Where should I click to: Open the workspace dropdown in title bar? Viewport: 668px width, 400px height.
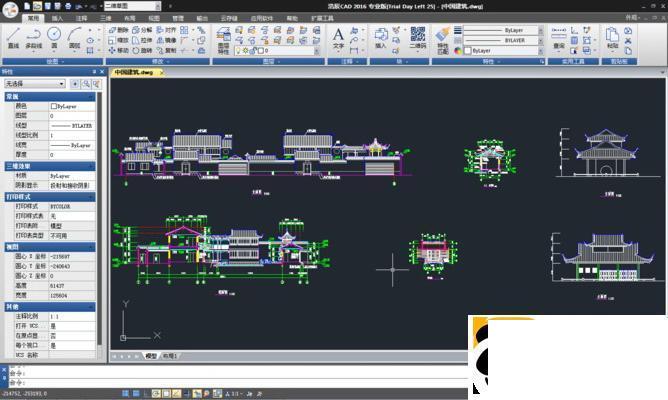(133, 6)
